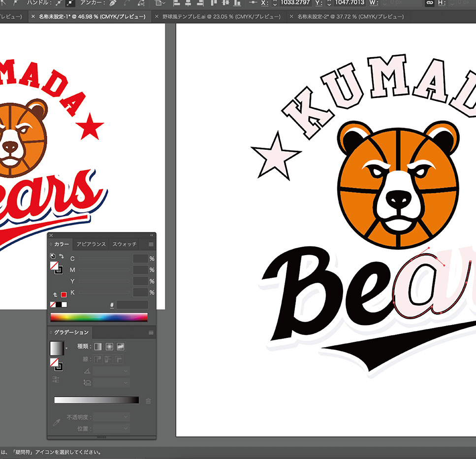476x459 pixels.
Task: Click the hex color input field
Action: tap(132, 305)
